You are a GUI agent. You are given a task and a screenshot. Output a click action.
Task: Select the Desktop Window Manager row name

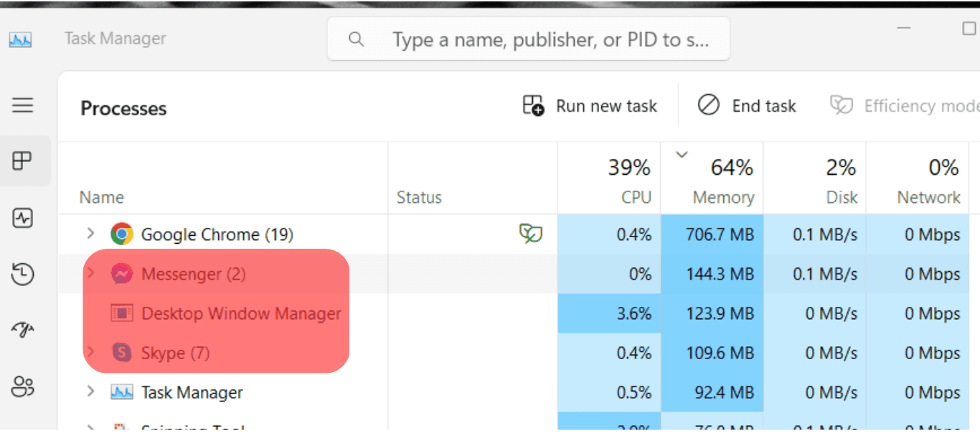point(241,313)
